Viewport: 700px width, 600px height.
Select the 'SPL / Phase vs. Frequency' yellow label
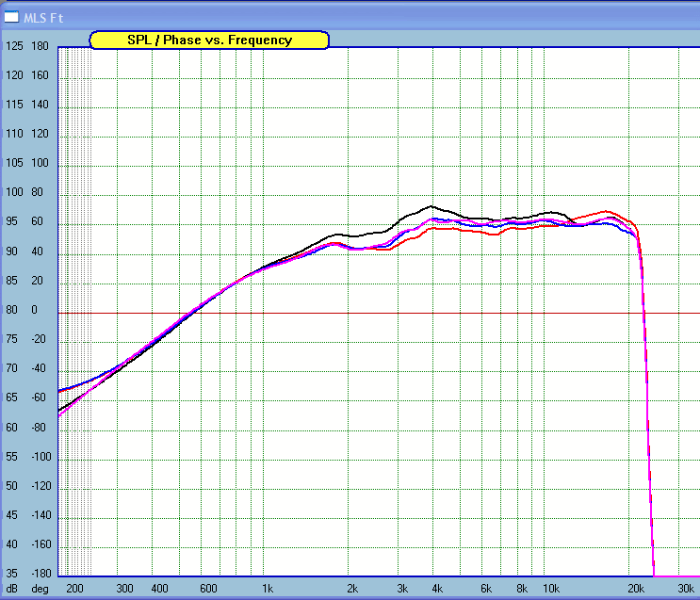pyautogui.click(x=209, y=41)
